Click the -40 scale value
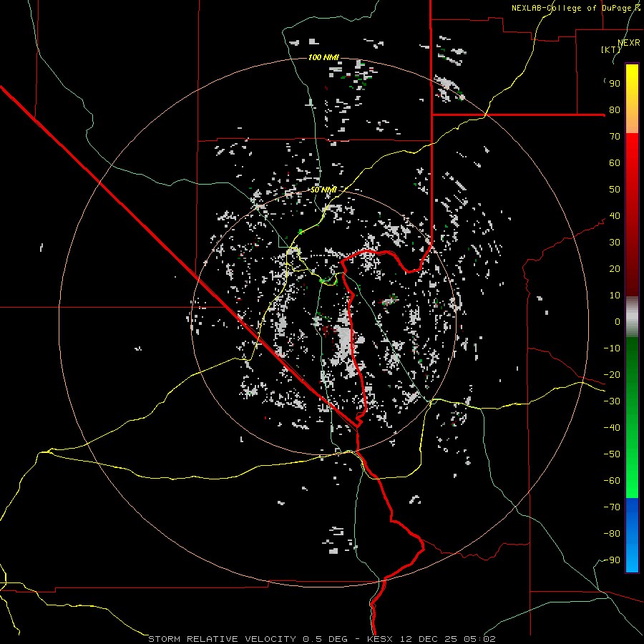Screen dimensions: 644x644 [612, 428]
